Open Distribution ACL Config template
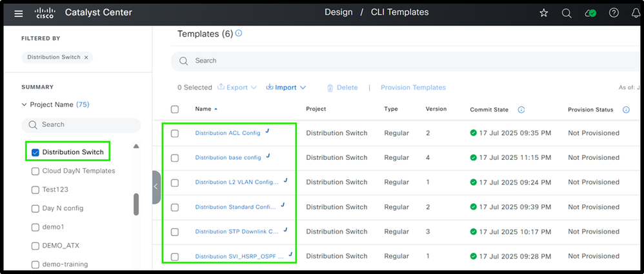Viewport: 644px width, 274px height. (228, 133)
